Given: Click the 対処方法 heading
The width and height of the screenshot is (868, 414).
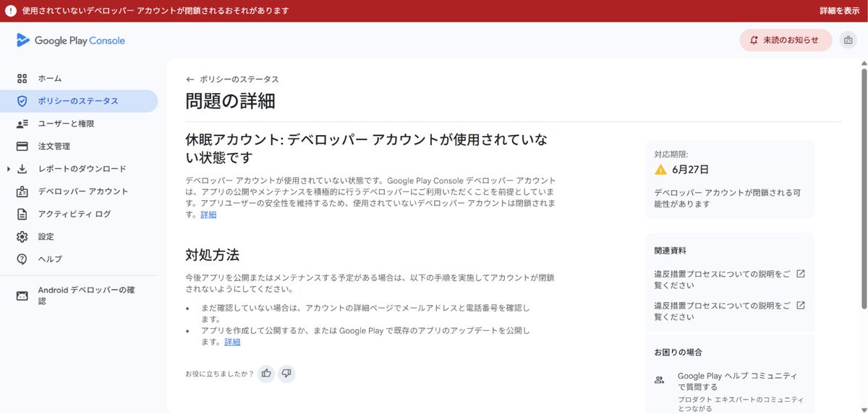Looking at the screenshot, I should pyautogui.click(x=212, y=255).
